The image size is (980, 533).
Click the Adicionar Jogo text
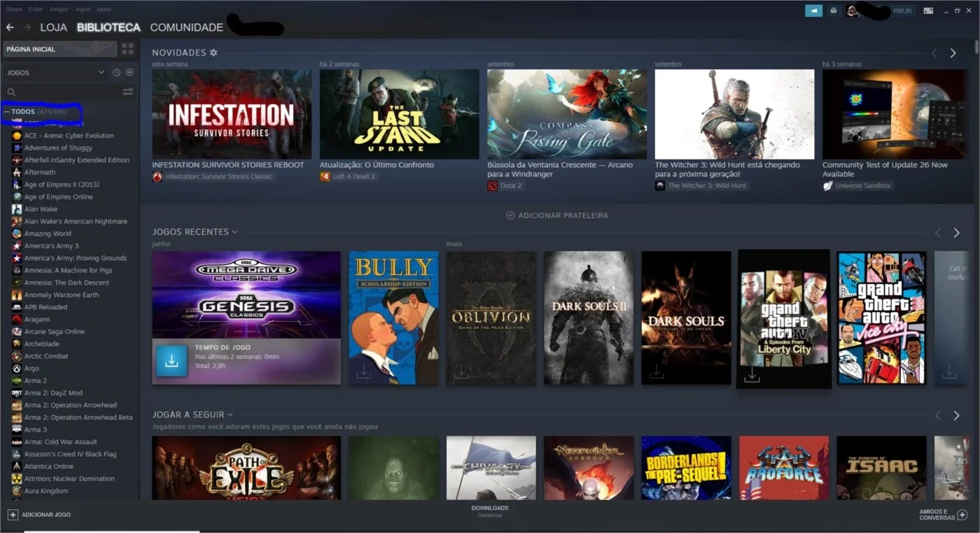(46, 515)
